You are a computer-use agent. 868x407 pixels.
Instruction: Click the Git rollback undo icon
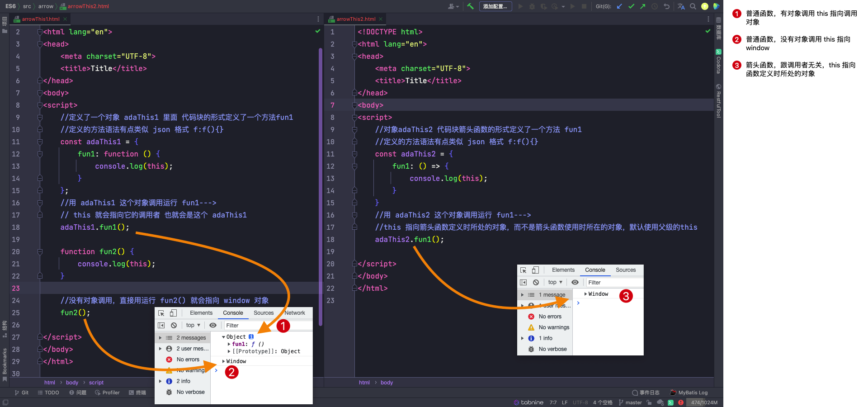[x=666, y=6]
